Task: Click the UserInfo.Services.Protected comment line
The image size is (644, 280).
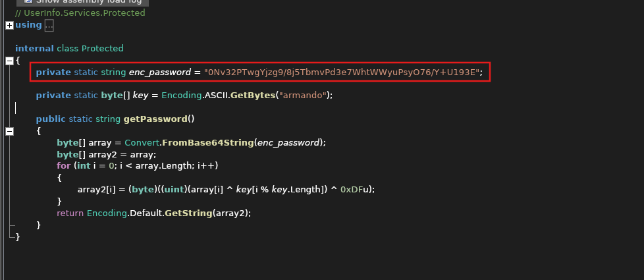Action: click(x=80, y=13)
